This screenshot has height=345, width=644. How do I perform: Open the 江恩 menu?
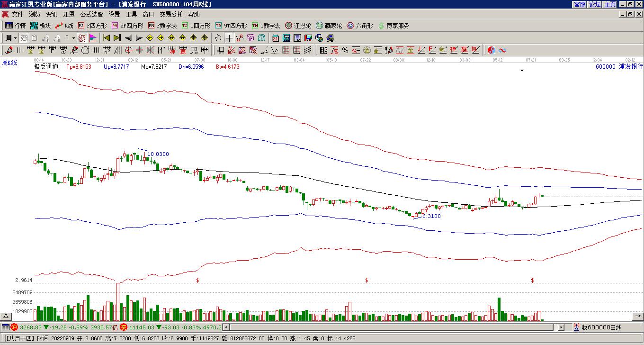[69, 14]
